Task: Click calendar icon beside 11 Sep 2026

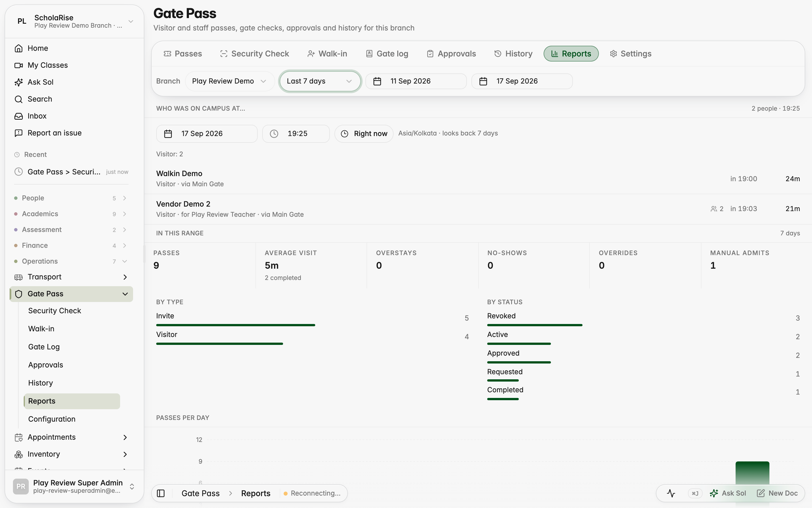Action: click(x=377, y=81)
